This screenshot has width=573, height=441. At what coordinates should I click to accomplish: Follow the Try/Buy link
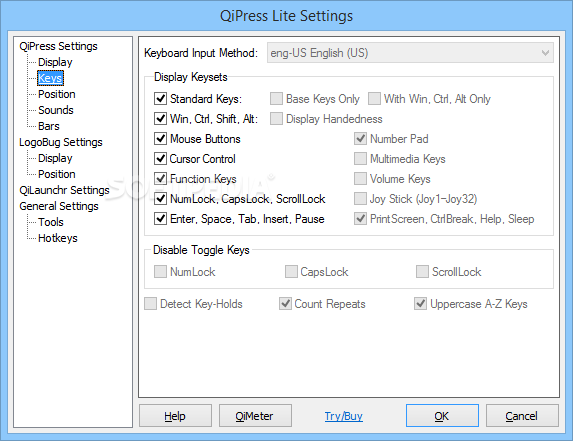pyautogui.click(x=344, y=416)
